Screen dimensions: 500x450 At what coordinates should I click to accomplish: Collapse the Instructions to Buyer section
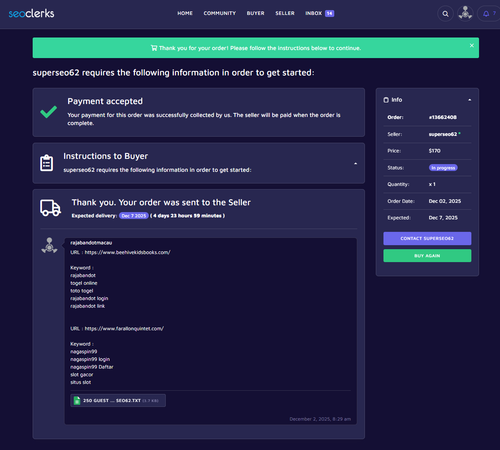coord(356,164)
